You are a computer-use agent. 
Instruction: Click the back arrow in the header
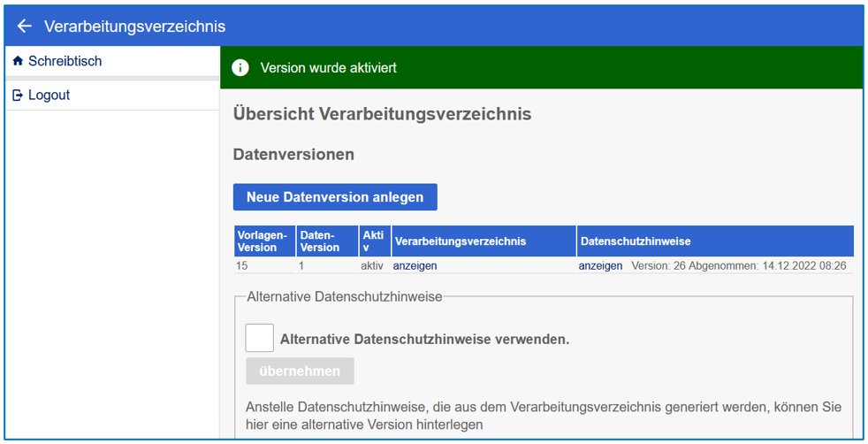[x=25, y=27]
